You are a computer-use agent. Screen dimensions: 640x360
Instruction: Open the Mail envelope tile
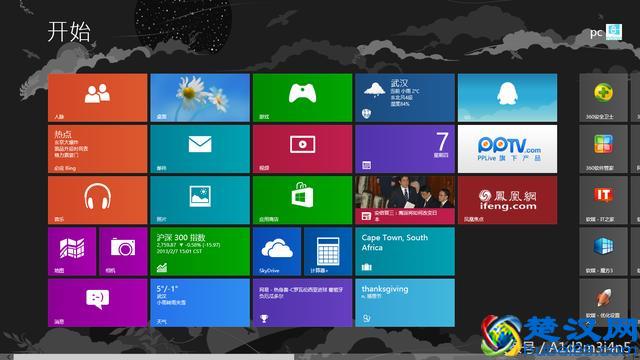200,149
